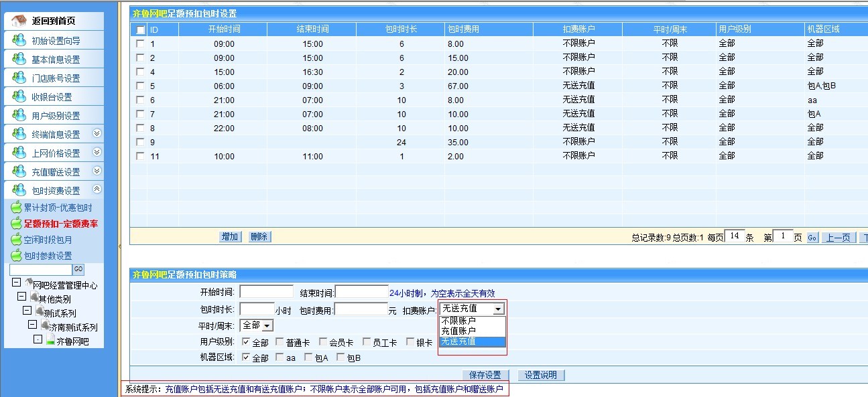The image size is (868, 397).
Task: Check the 会员卡 user level checkbox
Action: [x=322, y=343]
